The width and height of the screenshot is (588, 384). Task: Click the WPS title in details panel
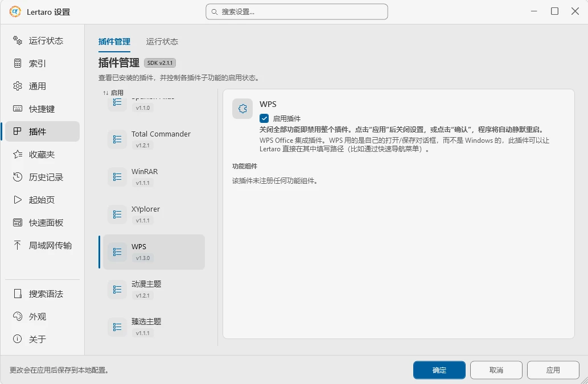click(268, 104)
